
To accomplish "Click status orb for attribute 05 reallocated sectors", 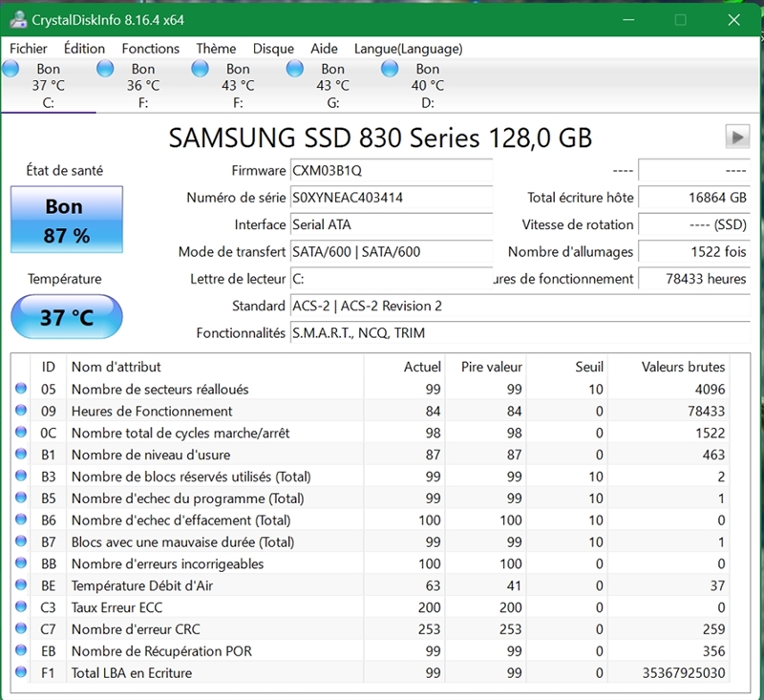I will click(x=21, y=390).
